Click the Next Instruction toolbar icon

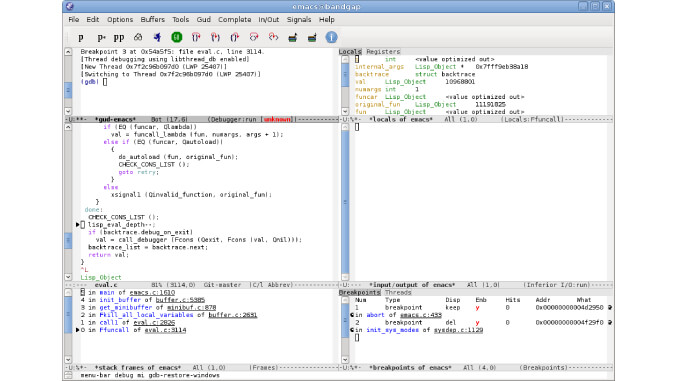click(x=254, y=37)
